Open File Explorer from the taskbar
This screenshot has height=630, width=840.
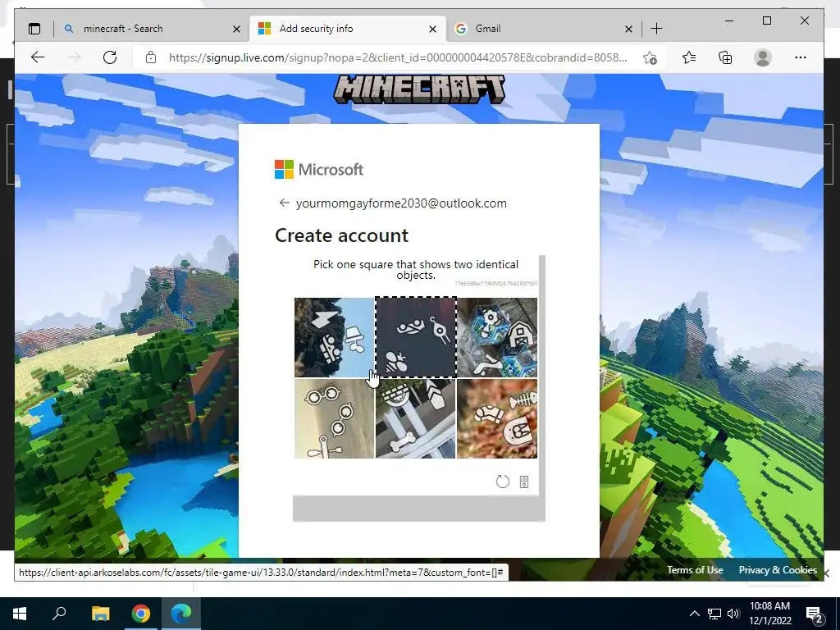(100, 614)
